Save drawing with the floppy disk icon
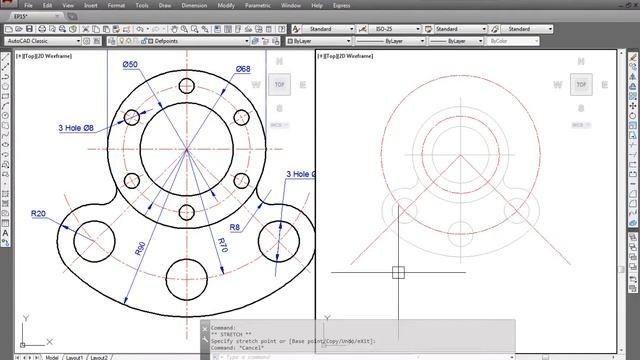Screen dimensions: 640x360 pos(29,29)
